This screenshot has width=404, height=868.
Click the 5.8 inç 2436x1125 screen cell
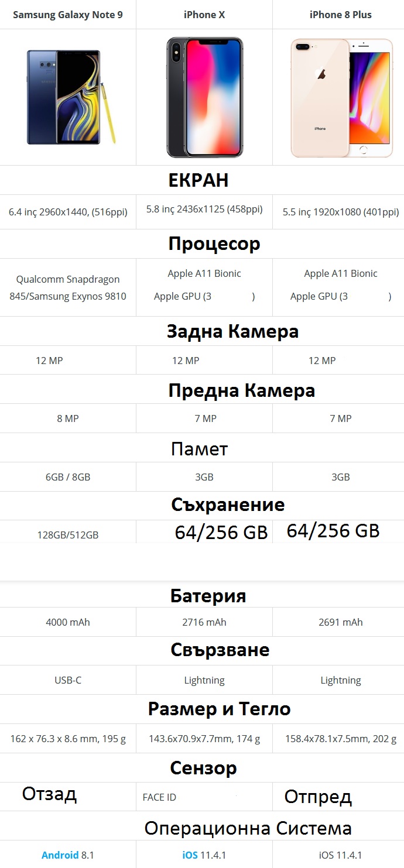click(x=204, y=209)
